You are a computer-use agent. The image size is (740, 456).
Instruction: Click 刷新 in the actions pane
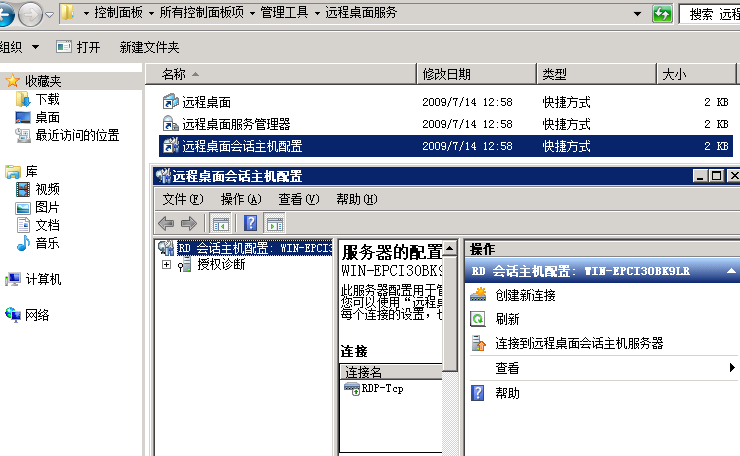pyautogui.click(x=507, y=320)
